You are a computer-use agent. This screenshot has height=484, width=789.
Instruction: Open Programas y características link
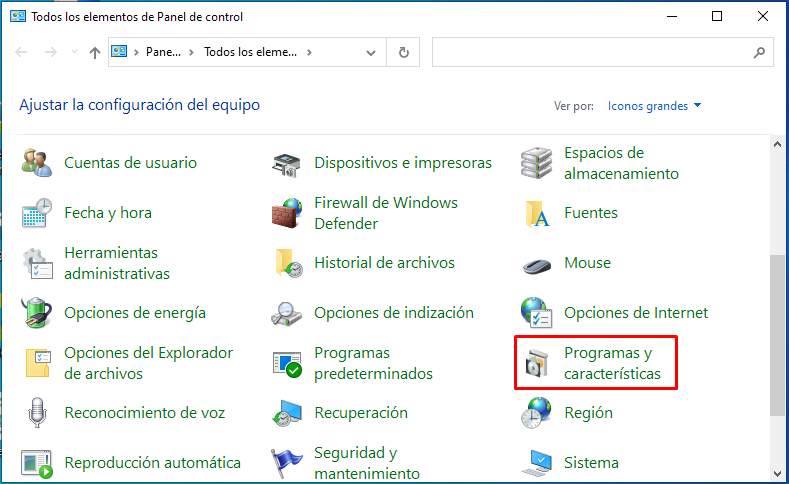612,363
